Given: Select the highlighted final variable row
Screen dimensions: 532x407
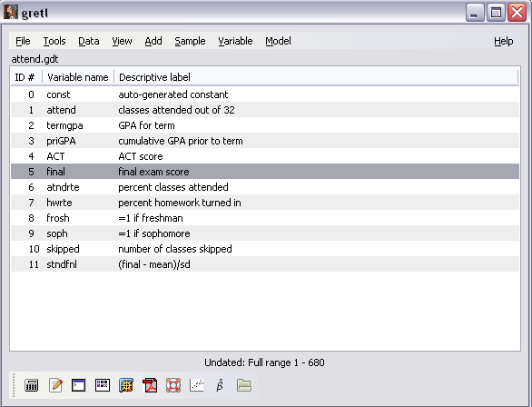Looking at the screenshot, I should [x=265, y=172].
